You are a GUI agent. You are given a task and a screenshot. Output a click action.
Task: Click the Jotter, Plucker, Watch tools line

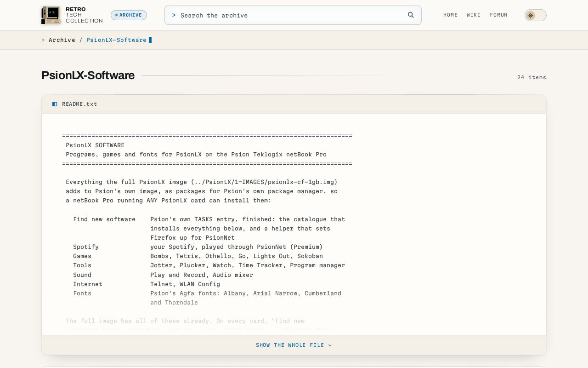coord(248,265)
